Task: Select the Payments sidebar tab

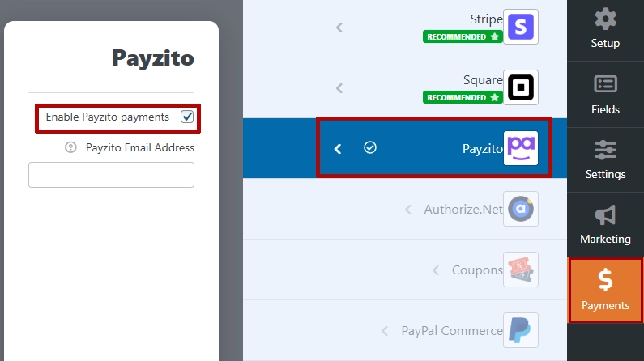Action: [605, 290]
